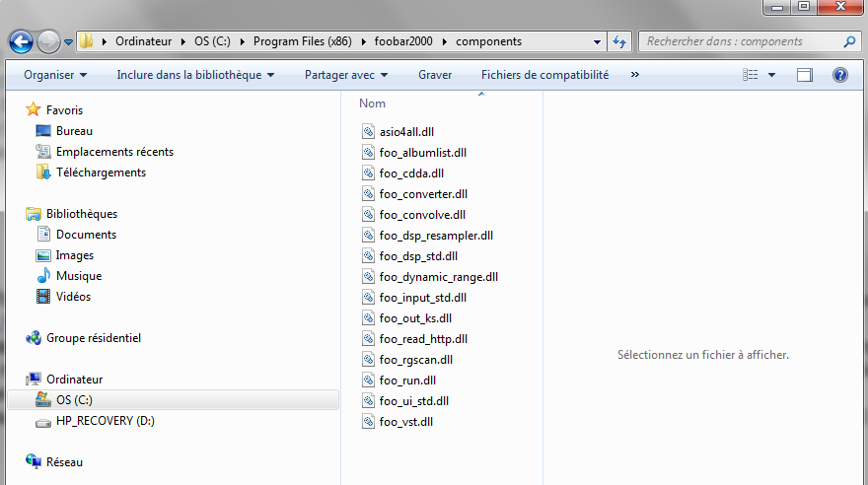Open the Musique library

pos(79,276)
